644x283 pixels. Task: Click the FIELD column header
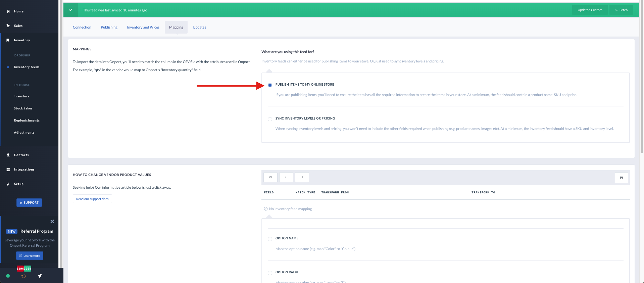(269, 192)
